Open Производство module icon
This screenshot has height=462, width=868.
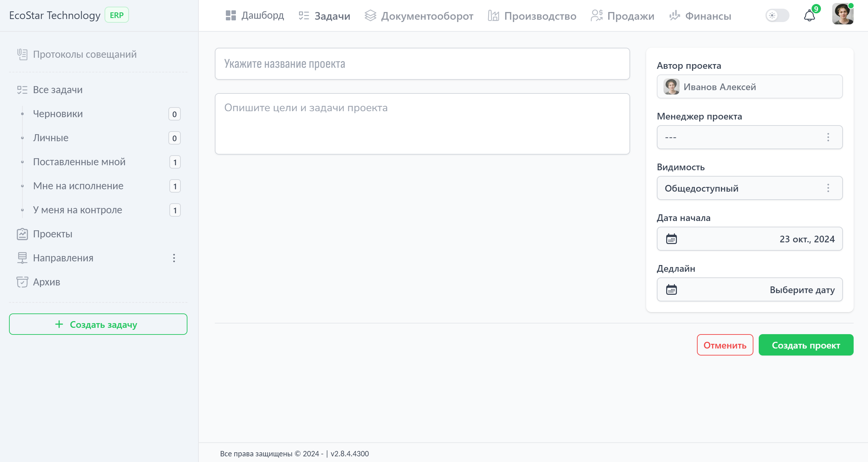493,15
